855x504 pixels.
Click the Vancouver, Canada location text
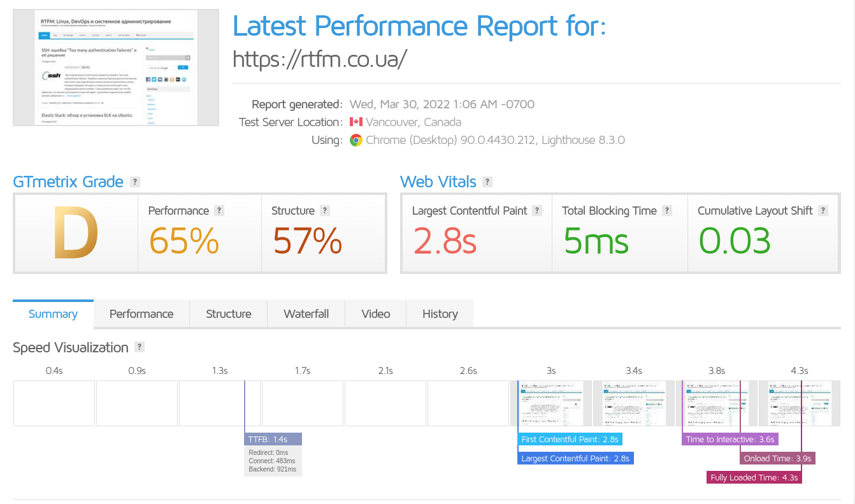[413, 122]
